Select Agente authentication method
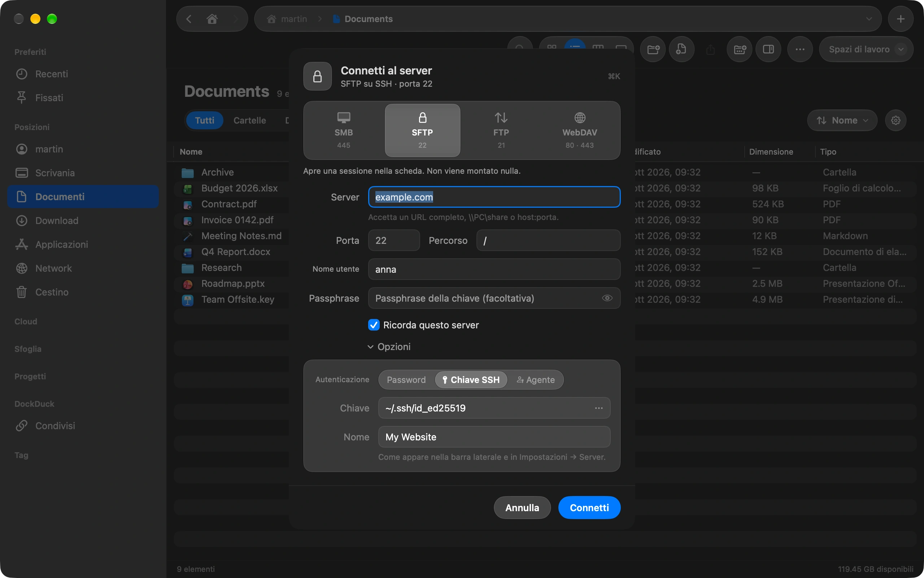 pyautogui.click(x=536, y=380)
